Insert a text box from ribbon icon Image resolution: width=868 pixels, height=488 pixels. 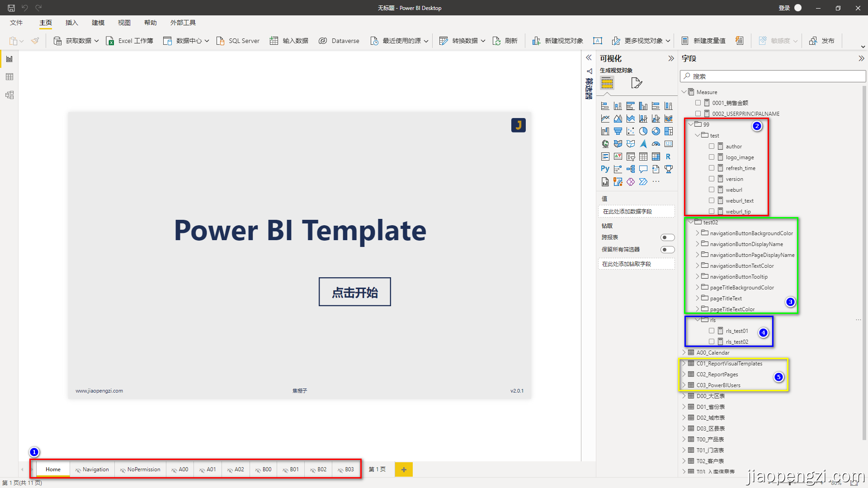tap(598, 41)
